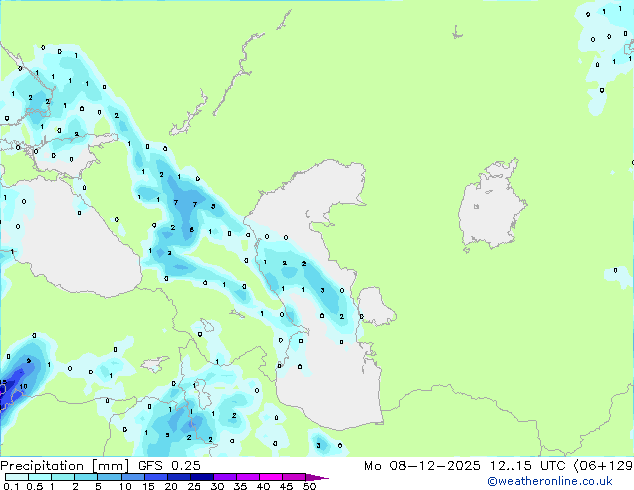This screenshot has width=634, height=490.
Task: Click the above-50 arrow tip of legend
Action: [x=317, y=478]
